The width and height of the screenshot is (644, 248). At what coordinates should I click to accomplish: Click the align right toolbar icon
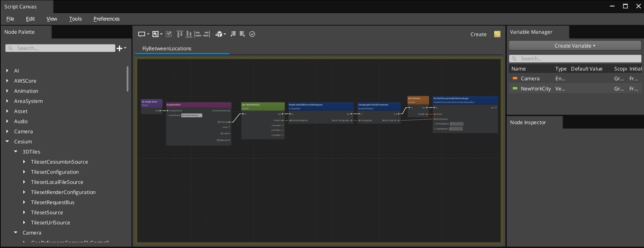click(x=206, y=34)
